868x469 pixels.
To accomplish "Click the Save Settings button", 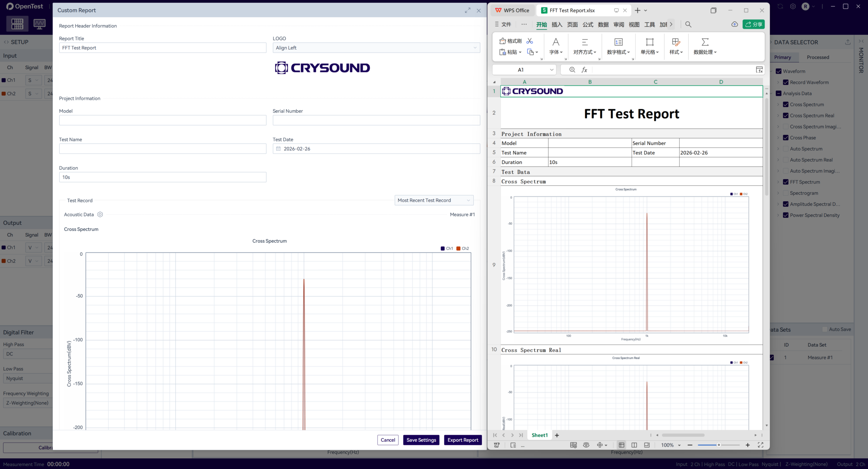I will point(421,440).
